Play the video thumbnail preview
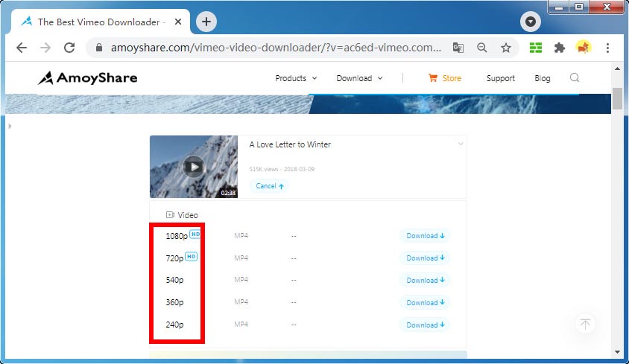The height and width of the screenshot is (364, 629). (x=194, y=167)
